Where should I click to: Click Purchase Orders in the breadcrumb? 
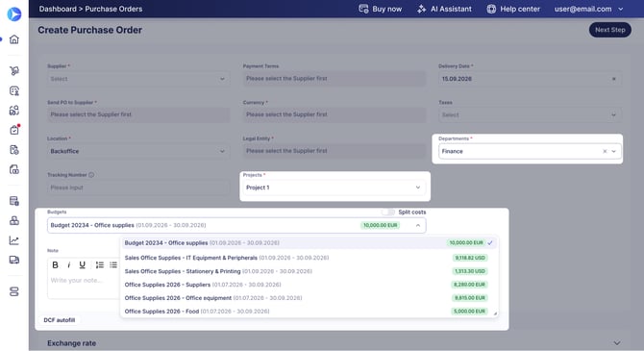113,9
